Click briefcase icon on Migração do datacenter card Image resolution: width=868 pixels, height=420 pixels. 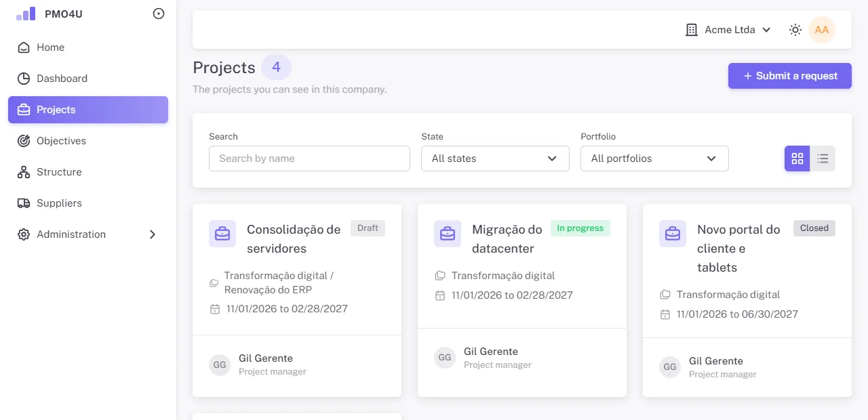448,234
